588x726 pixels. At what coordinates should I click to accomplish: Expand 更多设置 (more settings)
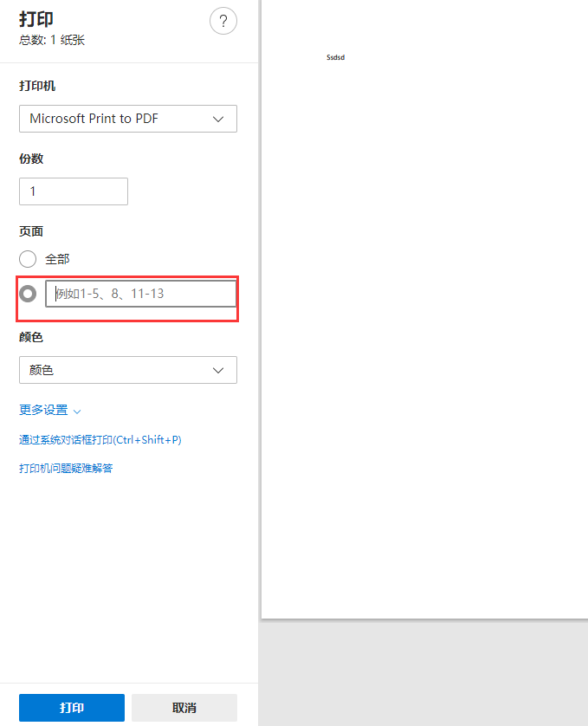pyautogui.click(x=50, y=411)
